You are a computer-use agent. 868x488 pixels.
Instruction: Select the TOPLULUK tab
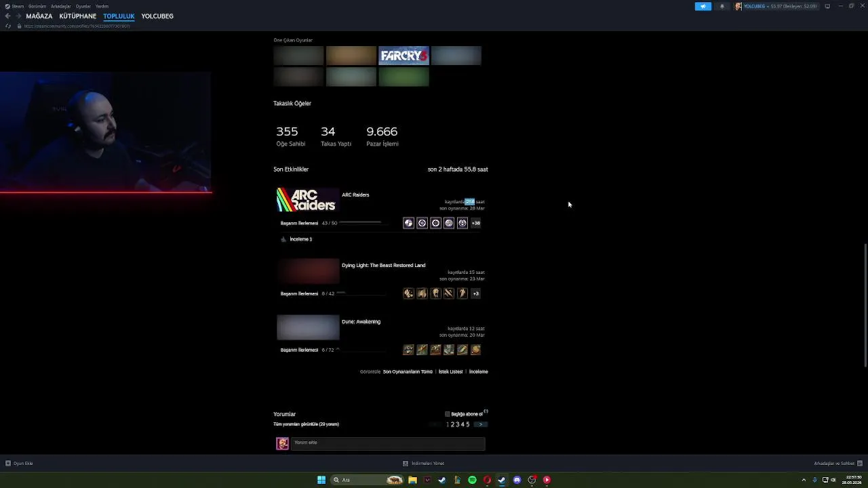click(119, 16)
